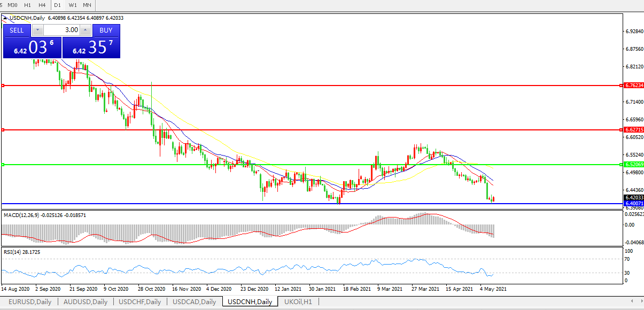Switch timeframe to H1
The width and height of the screenshot is (644, 310).
click(27, 5)
